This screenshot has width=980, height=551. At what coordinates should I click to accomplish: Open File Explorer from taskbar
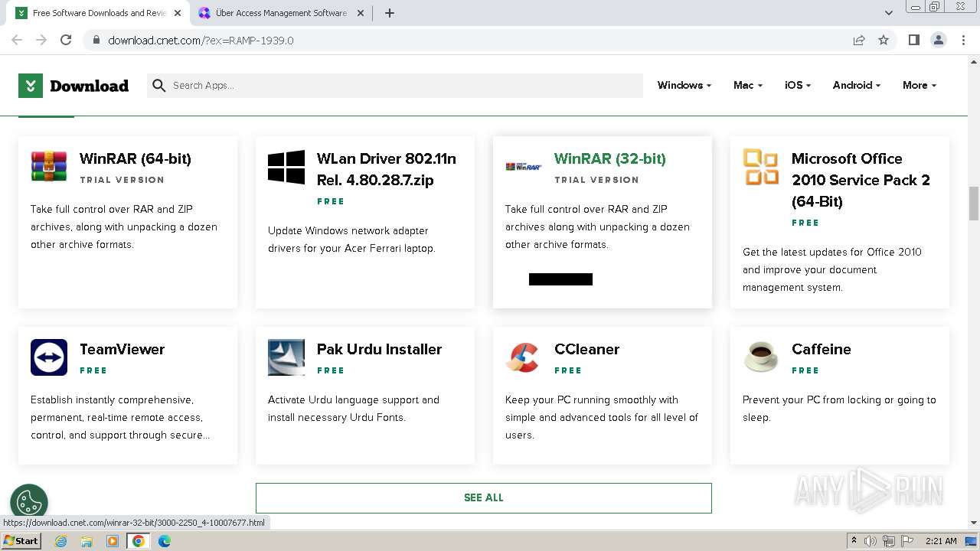[x=87, y=541]
